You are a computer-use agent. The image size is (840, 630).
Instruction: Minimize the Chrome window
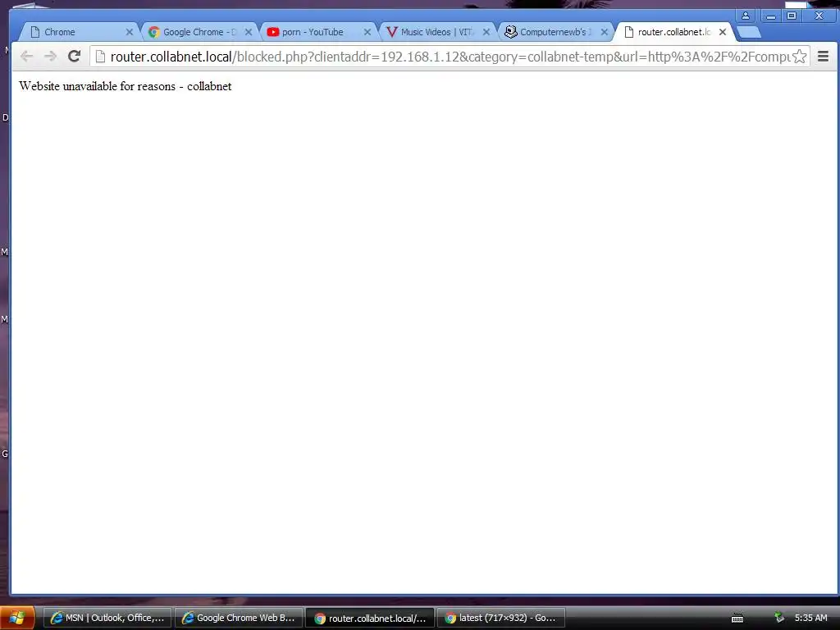[x=771, y=16]
